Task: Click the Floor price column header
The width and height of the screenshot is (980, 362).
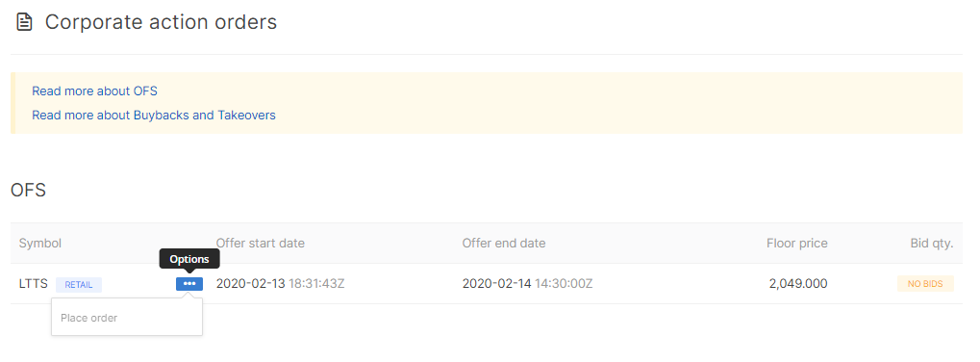Action: tap(797, 244)
